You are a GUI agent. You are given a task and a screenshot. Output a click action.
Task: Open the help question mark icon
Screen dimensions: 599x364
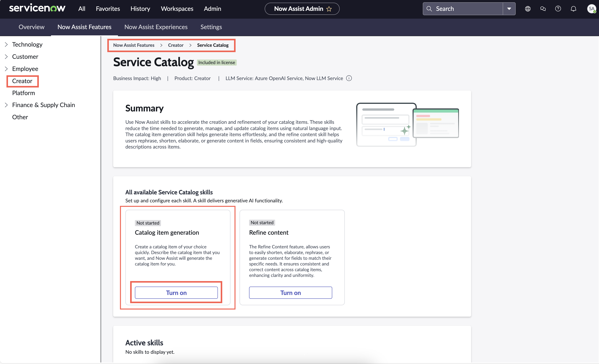(558, 9)
